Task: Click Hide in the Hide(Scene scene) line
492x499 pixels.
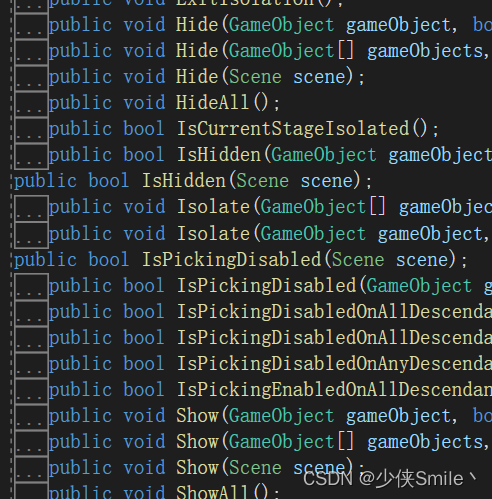Action: (197, 77)
